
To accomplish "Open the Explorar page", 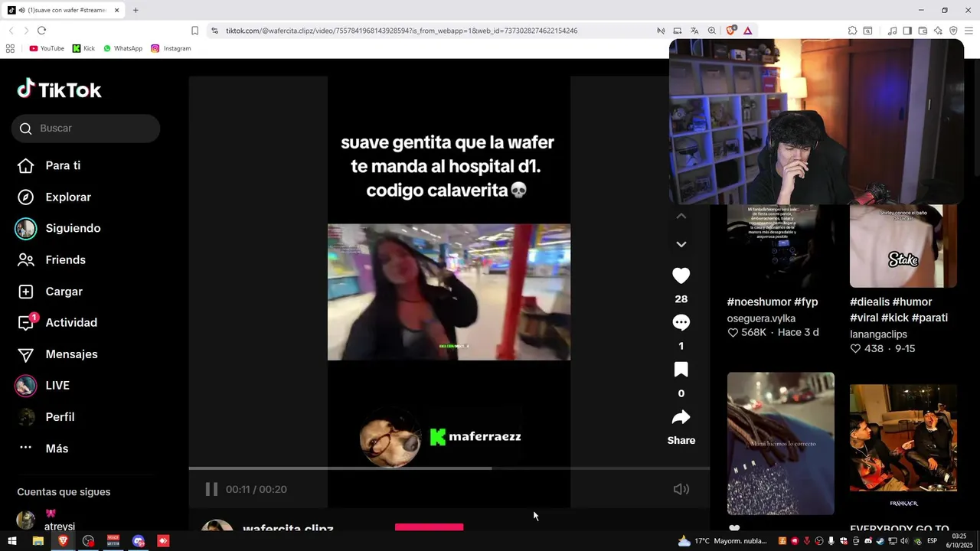I will [x=67, y=197].
